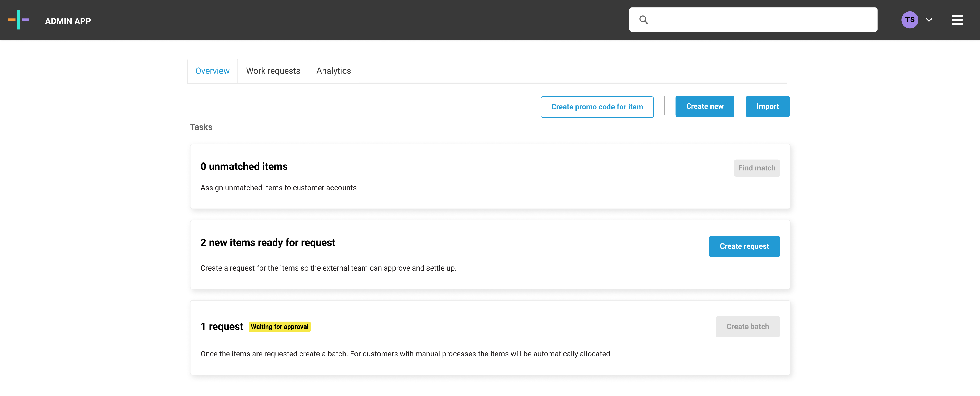Click the ADMIN APP title text
Image resolution: width=980 pixels, height=396 pixels.
pyautogui.click(x=68, y=21)
